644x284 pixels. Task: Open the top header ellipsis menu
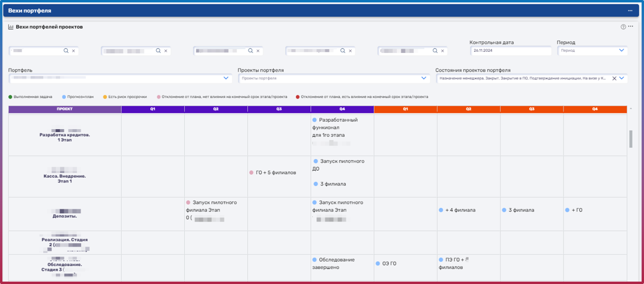tap(630, 11)
